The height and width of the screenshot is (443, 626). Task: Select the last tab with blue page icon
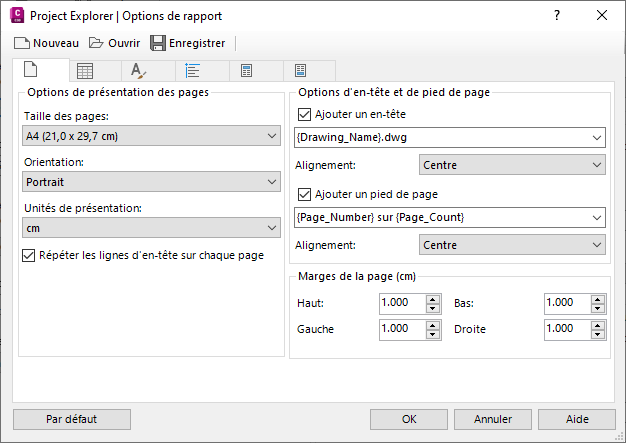301,71
